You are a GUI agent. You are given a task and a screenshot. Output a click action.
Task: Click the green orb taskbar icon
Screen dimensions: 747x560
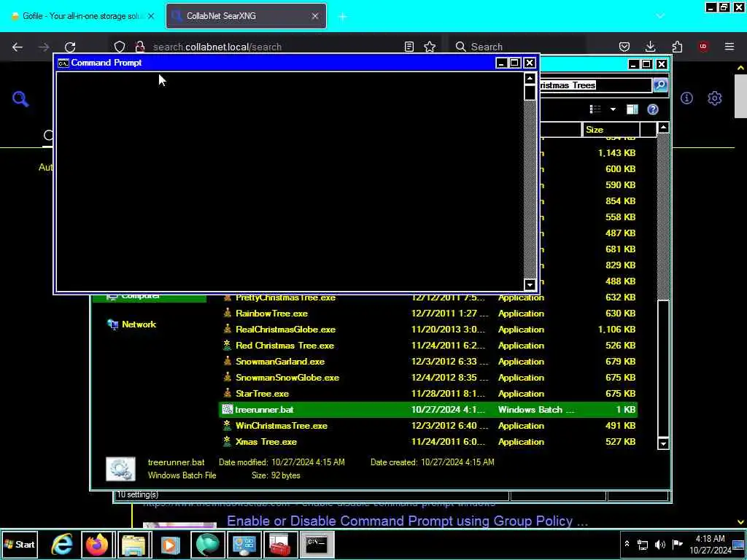tap(207, 544)
